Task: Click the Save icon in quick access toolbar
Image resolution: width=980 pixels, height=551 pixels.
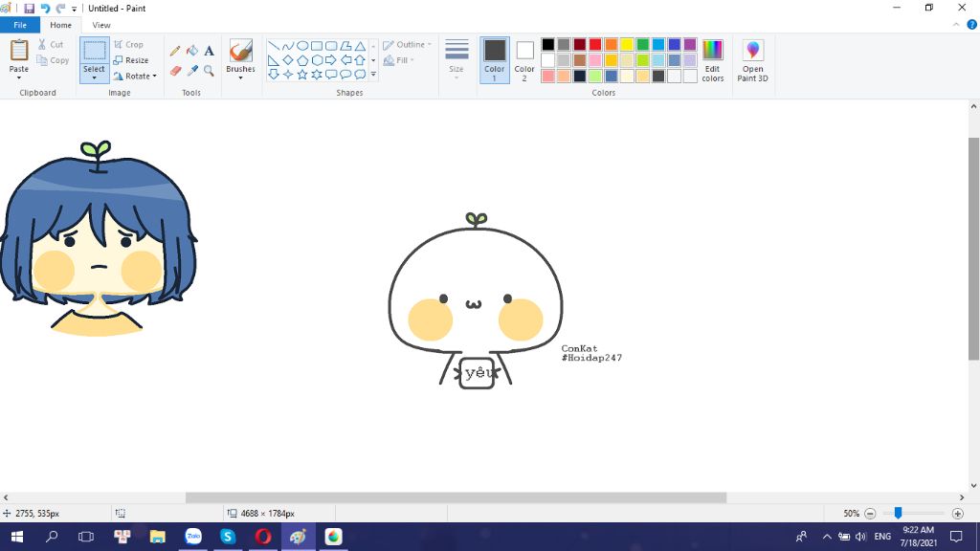Action: point(29,9)
